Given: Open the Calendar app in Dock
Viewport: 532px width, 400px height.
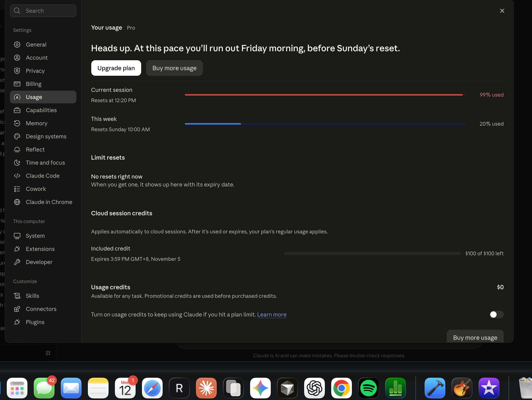Looking at the screenshot, I should coord(125,388).
